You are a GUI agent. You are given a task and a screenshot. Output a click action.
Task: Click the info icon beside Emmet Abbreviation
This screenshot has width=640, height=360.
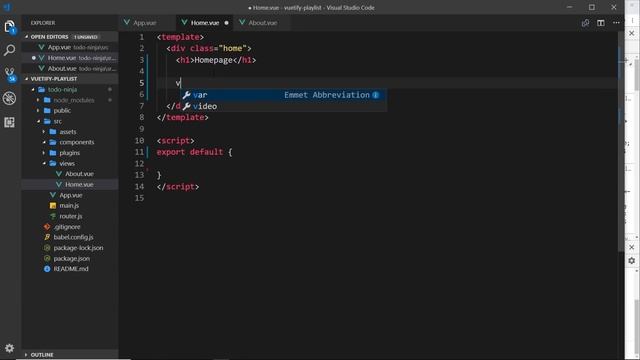point(376,95)
